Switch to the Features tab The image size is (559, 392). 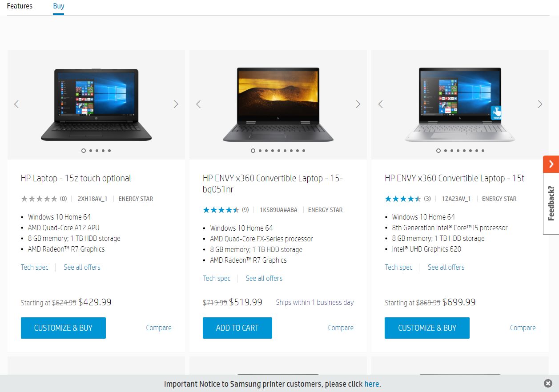click(x=20, y=6)
